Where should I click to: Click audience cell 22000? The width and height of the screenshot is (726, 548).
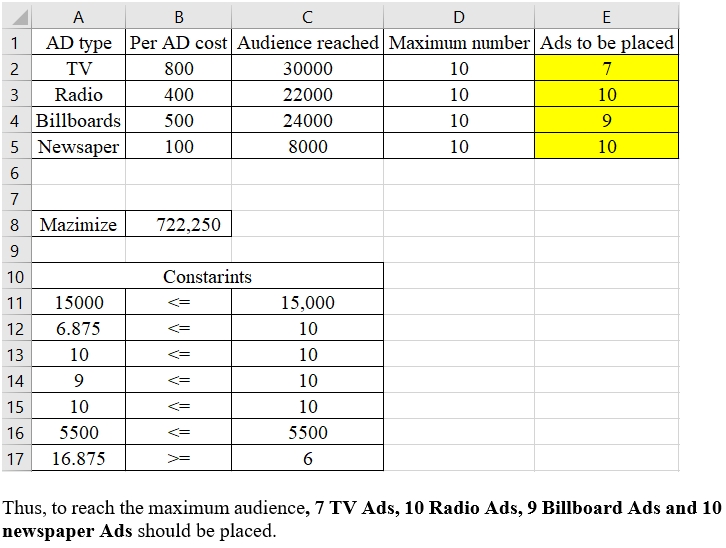point(307,94)
